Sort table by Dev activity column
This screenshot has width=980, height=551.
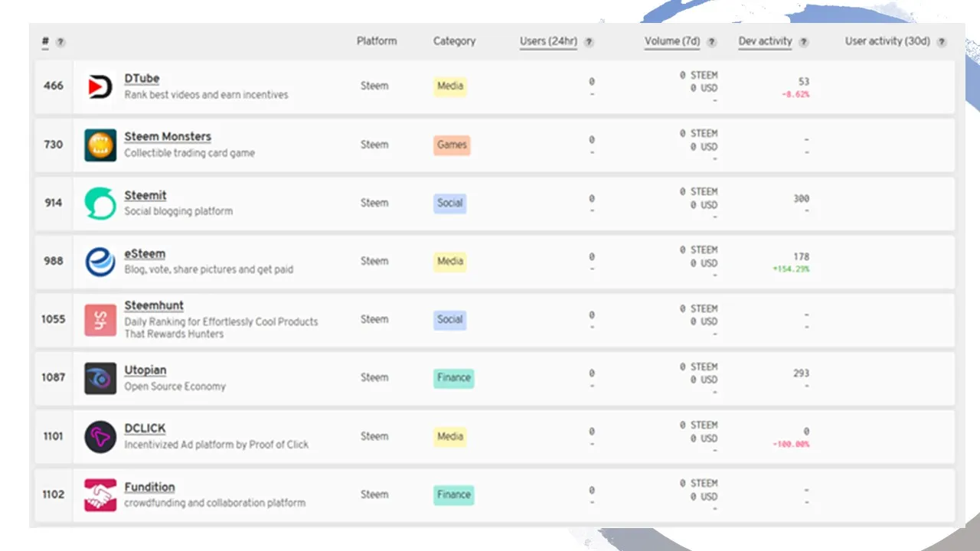765,41
